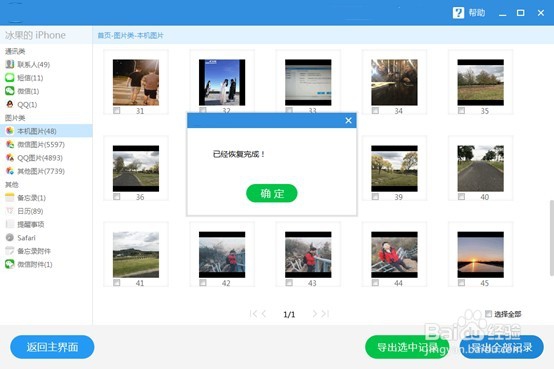Open thumbnail of photo 35
Image resolution: width=554 pixels, height=369 pixels.
pos(481,82)
